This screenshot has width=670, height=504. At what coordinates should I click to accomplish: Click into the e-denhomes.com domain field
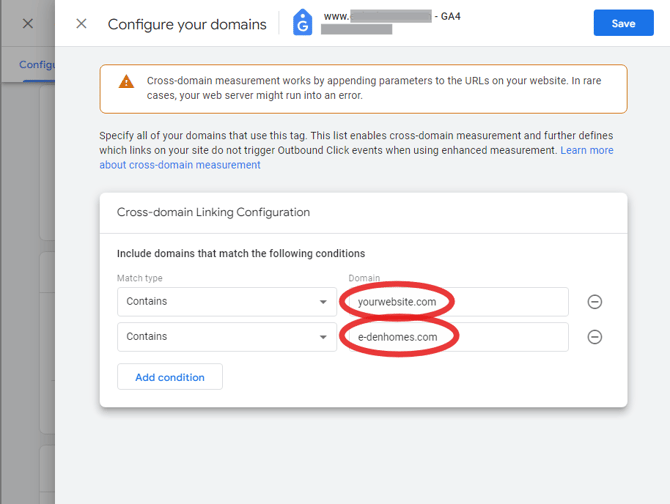pos(455,337)
